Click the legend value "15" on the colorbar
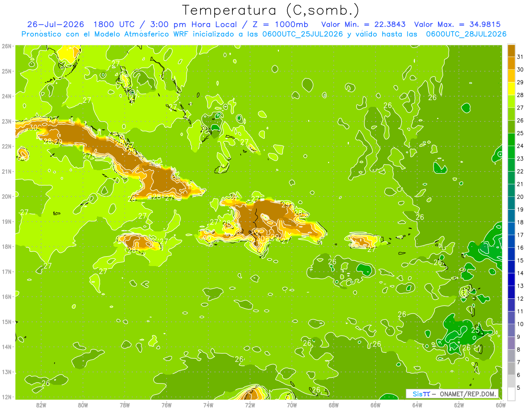Viewport: 532px width, 411px height. (520, 260)
